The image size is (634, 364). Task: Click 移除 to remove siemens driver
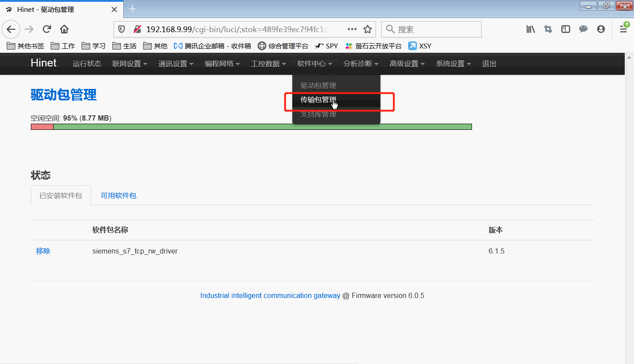tap(43, 251)
